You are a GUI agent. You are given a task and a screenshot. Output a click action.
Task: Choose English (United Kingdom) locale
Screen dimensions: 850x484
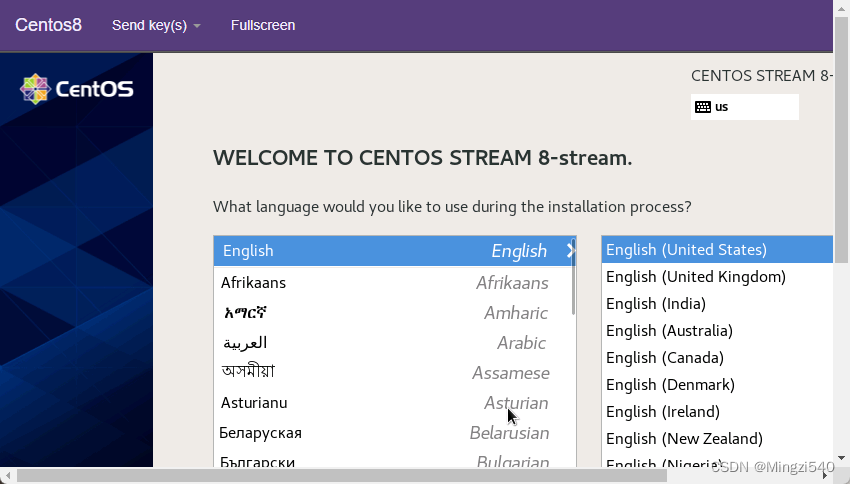click(717, 276)
